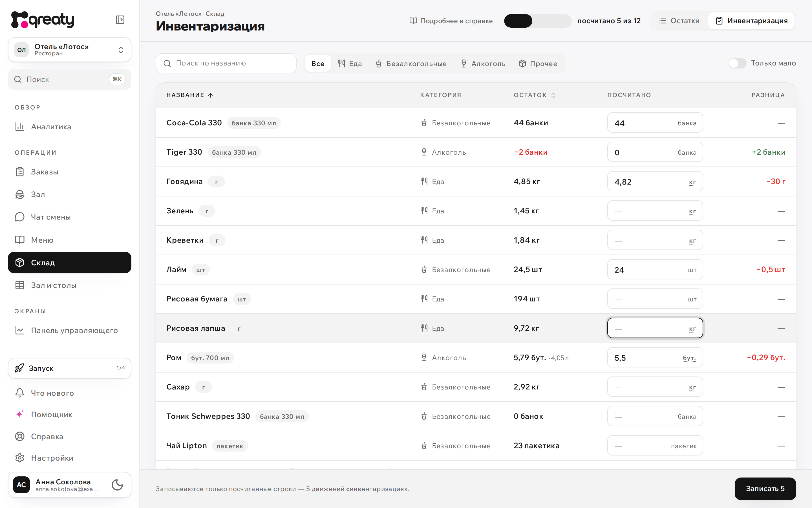Filter by Безалкогольные category

411,63
